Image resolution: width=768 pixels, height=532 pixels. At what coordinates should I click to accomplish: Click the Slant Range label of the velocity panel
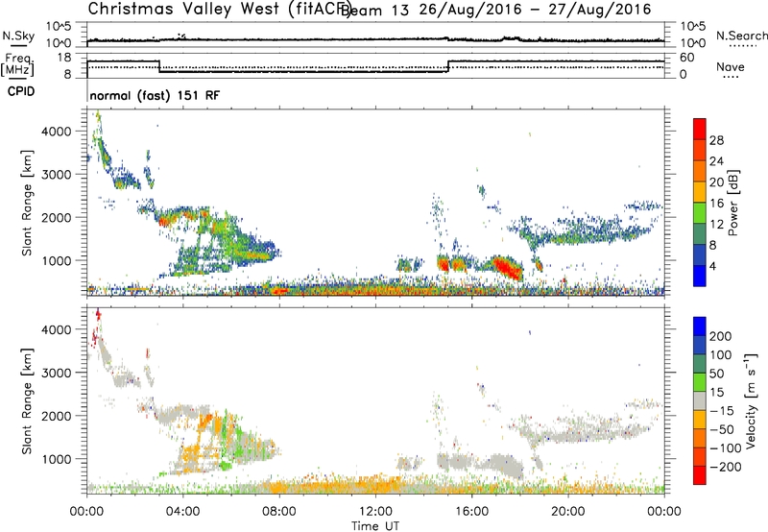click(x=27, y=400)
